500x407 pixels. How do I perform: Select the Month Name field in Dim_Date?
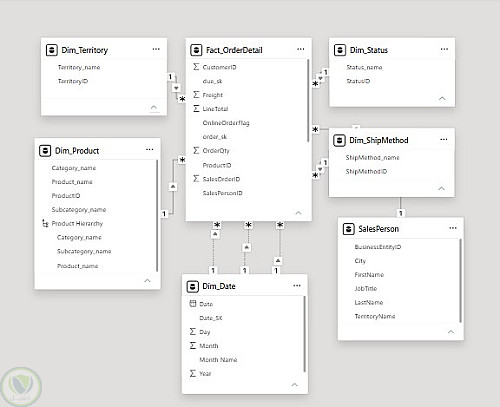point(218,360)
